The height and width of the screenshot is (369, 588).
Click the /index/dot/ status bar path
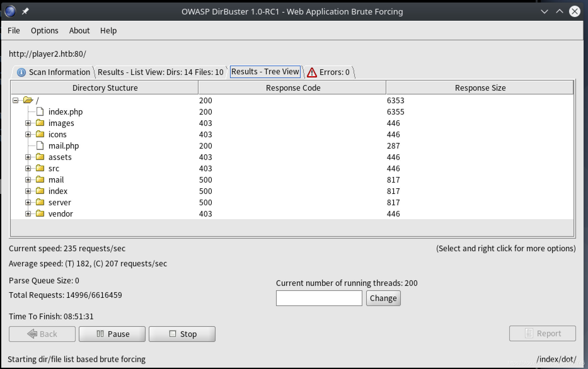[556, 359]
